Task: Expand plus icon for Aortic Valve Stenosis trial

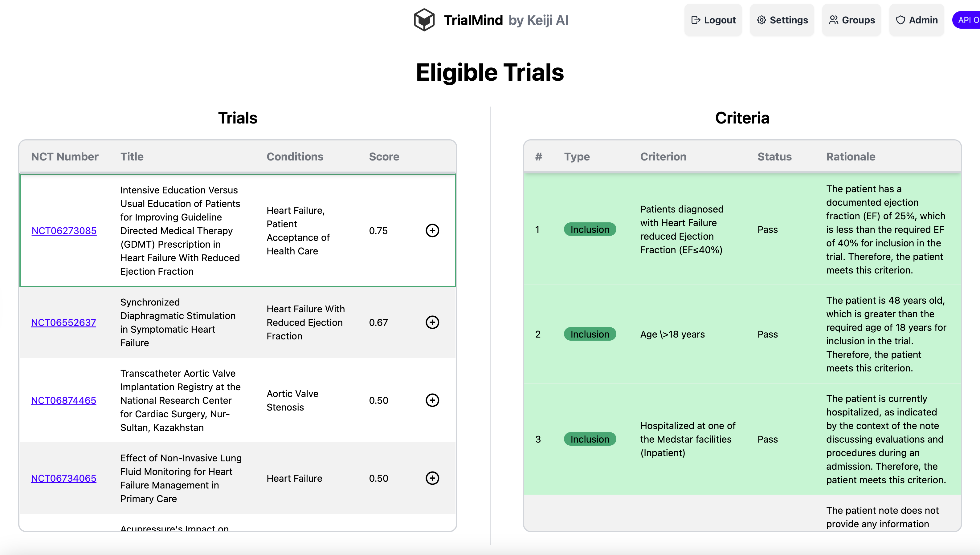Action: [432, 400]
